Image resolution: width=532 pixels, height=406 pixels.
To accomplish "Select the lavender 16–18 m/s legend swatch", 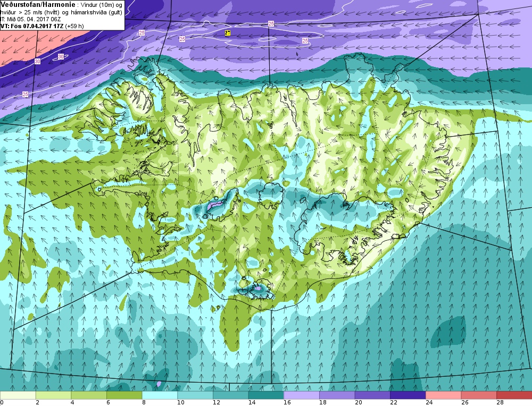I will (x=302, y=395).
